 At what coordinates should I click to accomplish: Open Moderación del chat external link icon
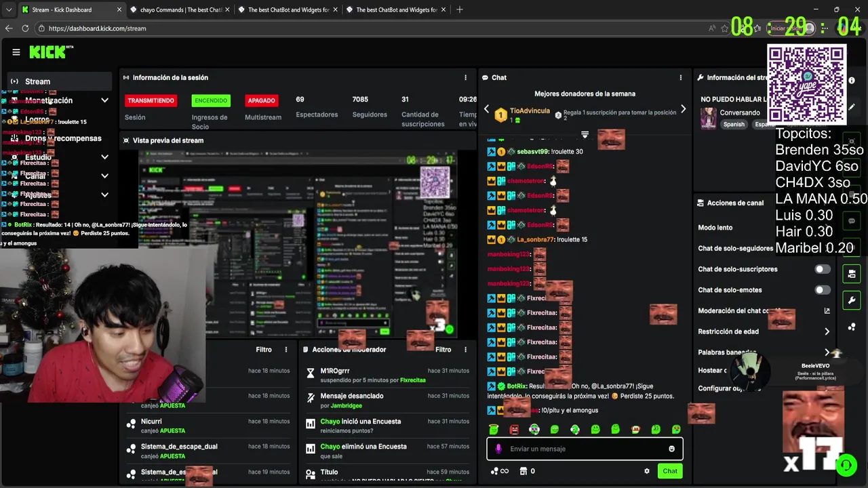[827, 311]
